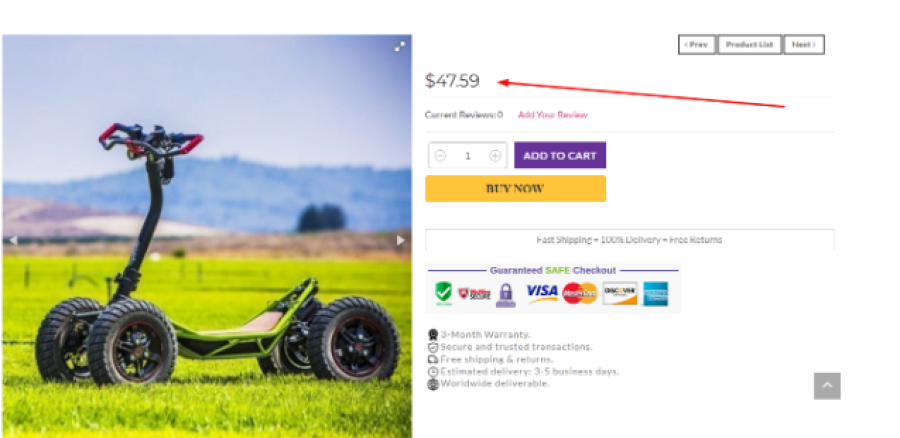Click the yellow BUY NOW button
Screen dimensions: 900x438
515,188
